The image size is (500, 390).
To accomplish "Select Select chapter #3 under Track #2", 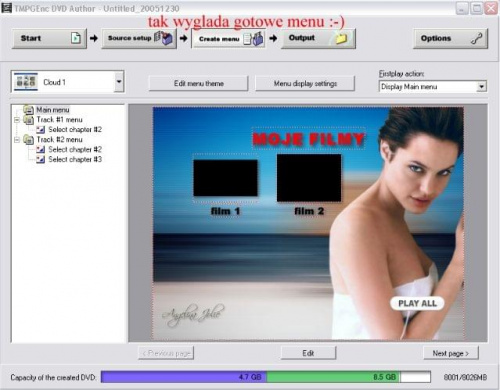I will (x=75, y=159).
